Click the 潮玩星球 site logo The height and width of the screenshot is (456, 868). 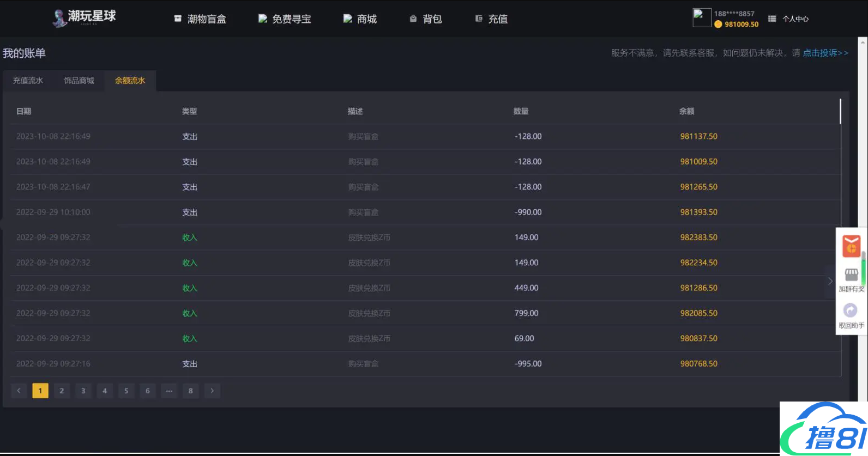pos(85,17)
